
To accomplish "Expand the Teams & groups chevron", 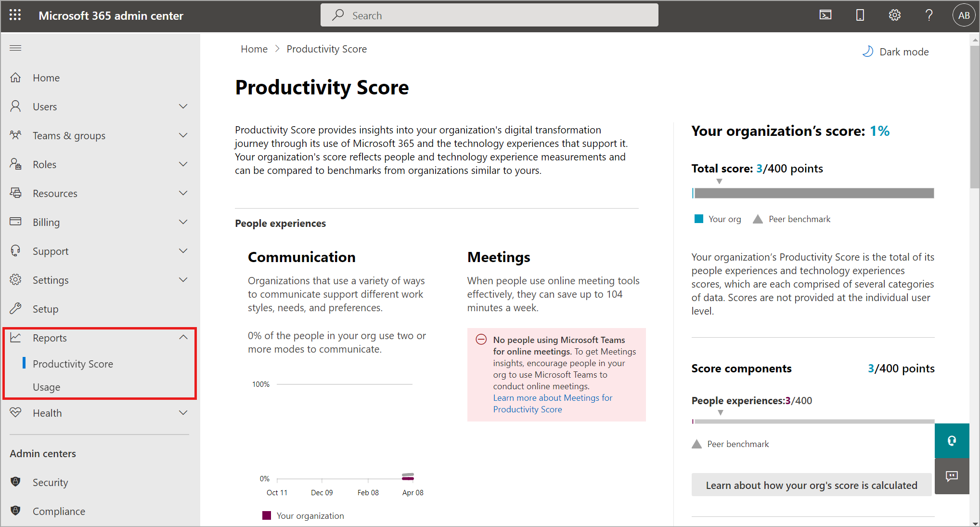I will [183, 135].
